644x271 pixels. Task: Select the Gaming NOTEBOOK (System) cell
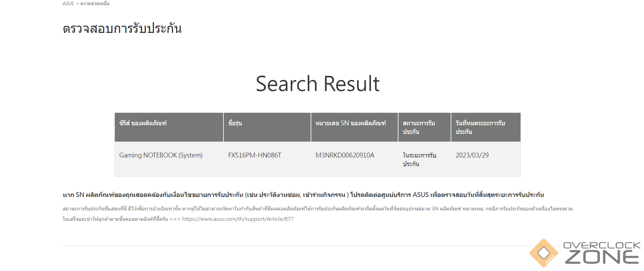click(x=169, y=159)
